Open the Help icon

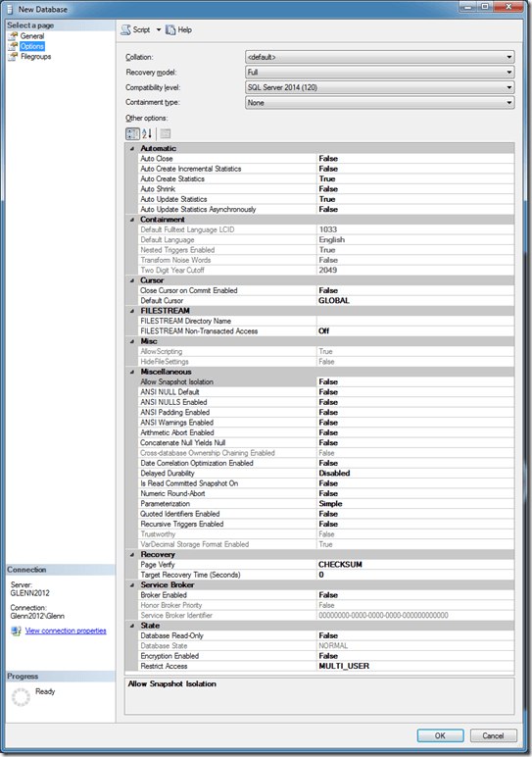170,30
